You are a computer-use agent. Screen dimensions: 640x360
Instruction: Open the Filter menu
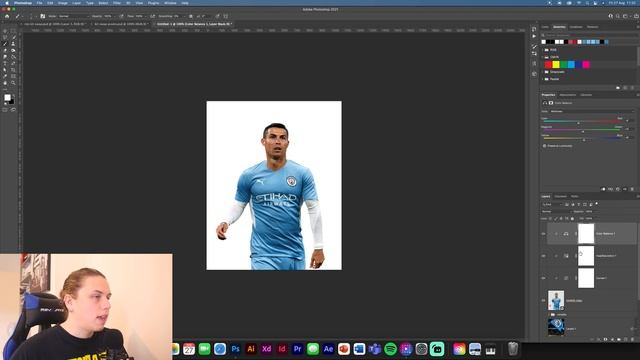(117, 3)
